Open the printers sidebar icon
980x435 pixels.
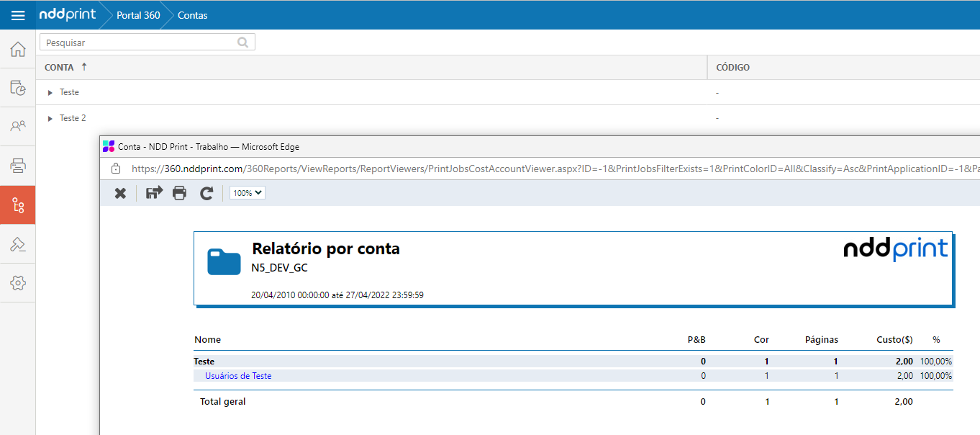pyautogui.click(x=18, y=166)
